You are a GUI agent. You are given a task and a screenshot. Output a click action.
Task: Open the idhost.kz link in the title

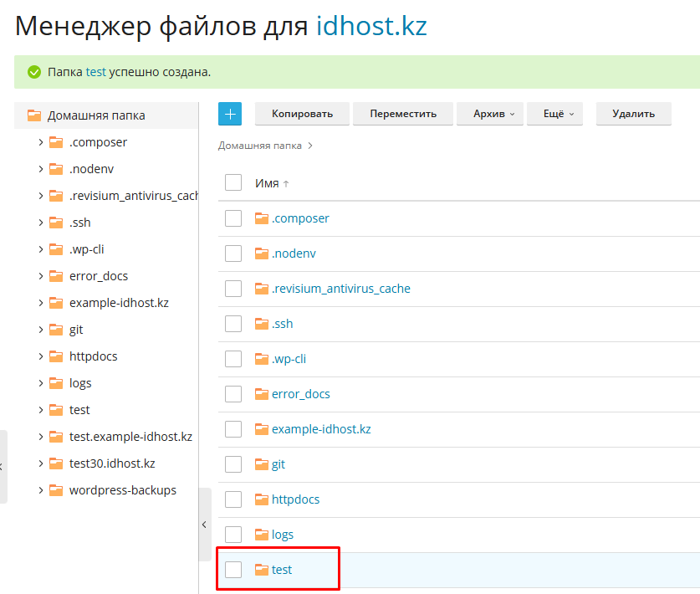tap(371, 26)
